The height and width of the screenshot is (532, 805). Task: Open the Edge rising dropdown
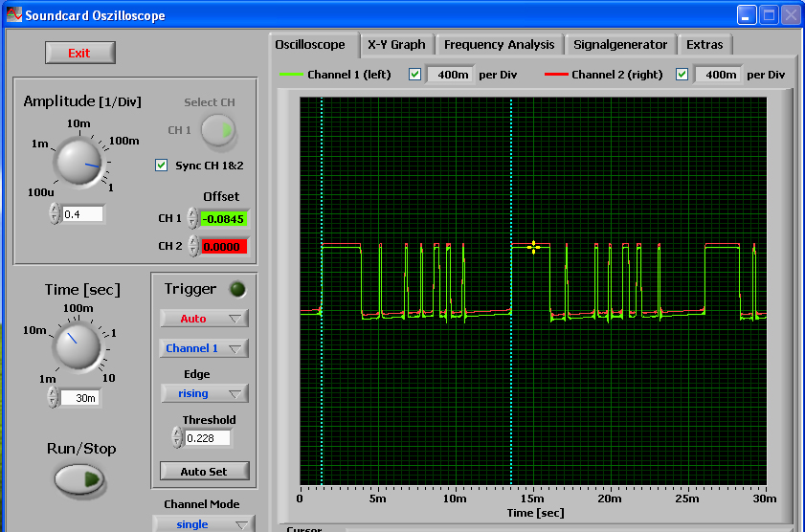tap(204, 393)
